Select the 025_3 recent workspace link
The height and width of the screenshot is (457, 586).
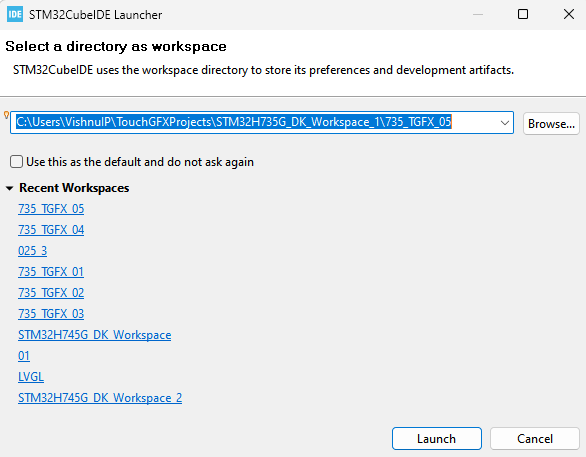33,250
